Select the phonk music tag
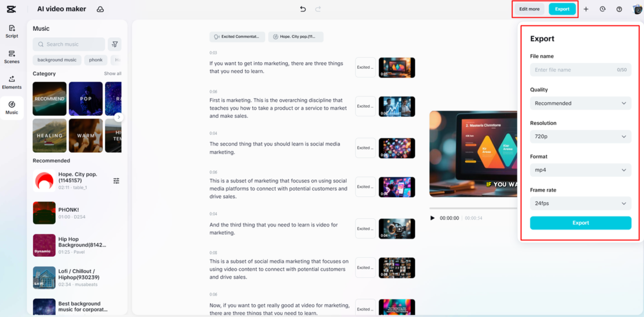Viewport: 644px width, 317px height. [x=96, y=60]
